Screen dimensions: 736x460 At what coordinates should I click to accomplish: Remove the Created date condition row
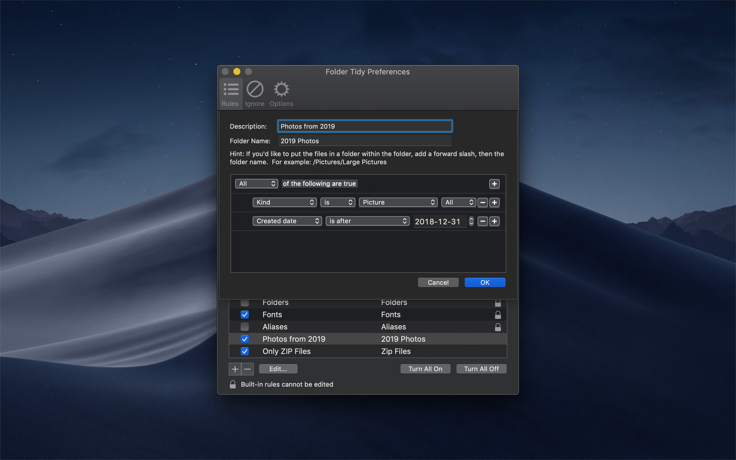coord(483,222)
